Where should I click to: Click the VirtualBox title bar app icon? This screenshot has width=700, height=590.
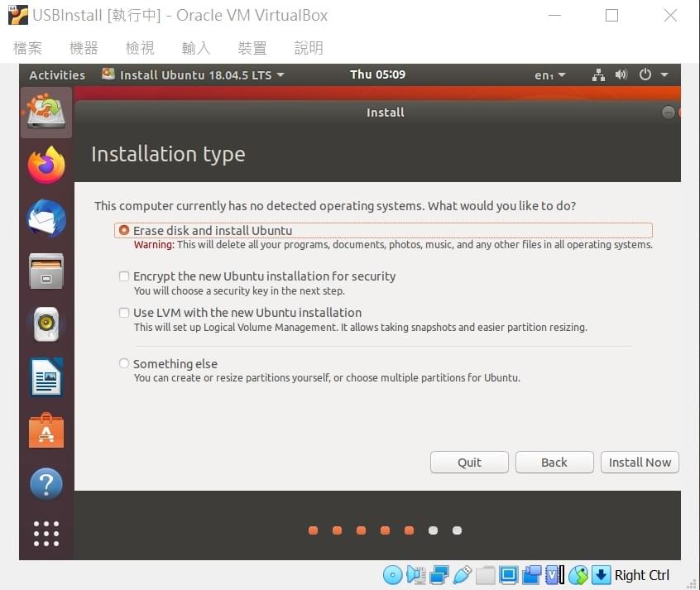click(18, 15)
